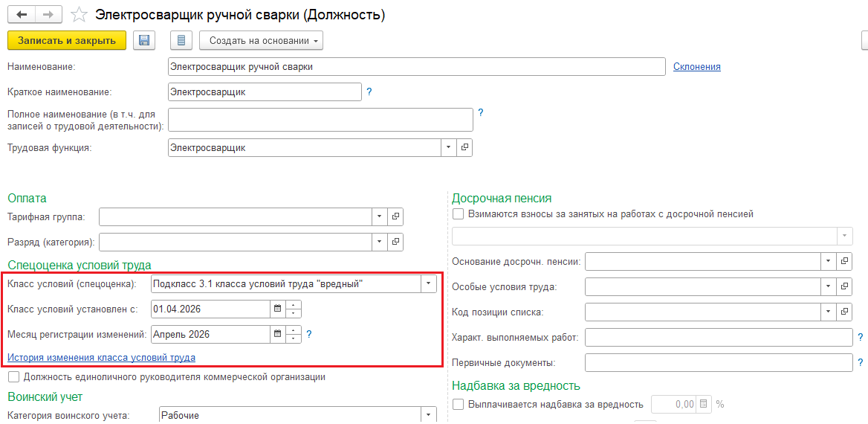The image size is (868, 424).
Task: Expand the military registration category dropdown
Action: click(429, 415)
